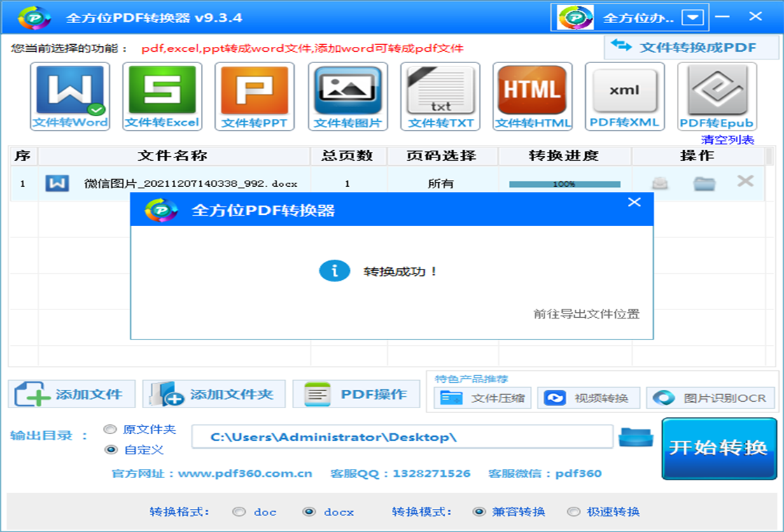
Task: Select the 自定义 output radio button
Action: 111,449
